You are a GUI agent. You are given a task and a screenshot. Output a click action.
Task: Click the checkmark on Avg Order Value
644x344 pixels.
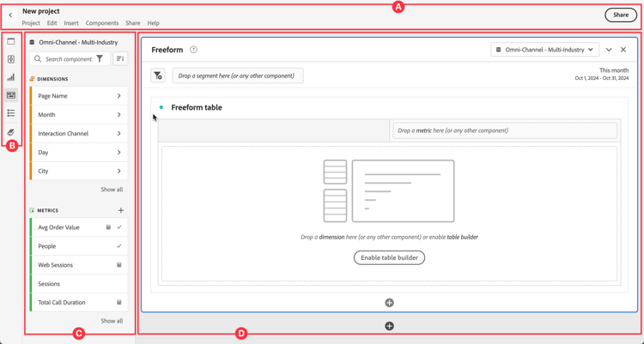119,227
